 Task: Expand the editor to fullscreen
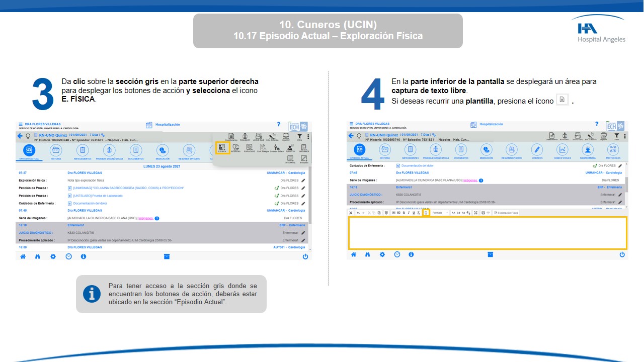tap(475, 213)
